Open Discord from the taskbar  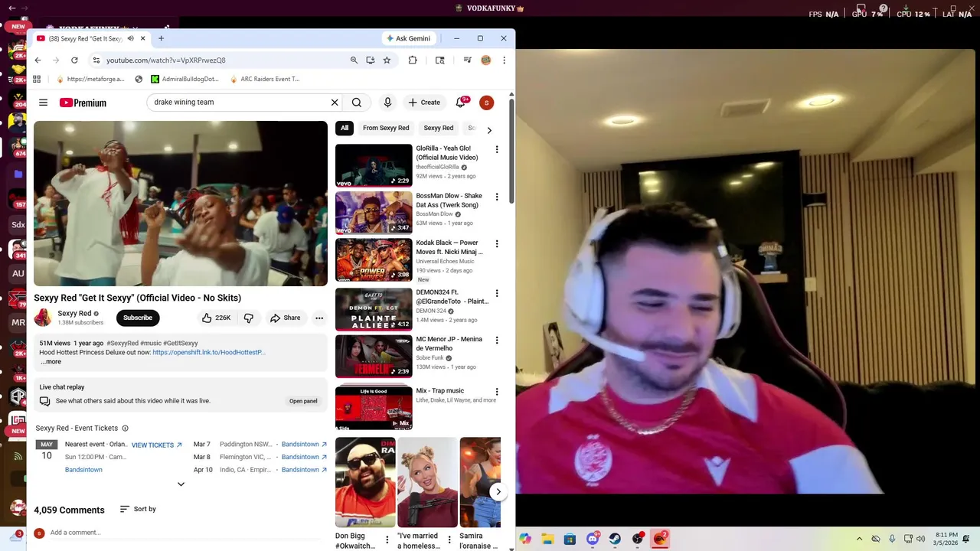click(593, 539)
